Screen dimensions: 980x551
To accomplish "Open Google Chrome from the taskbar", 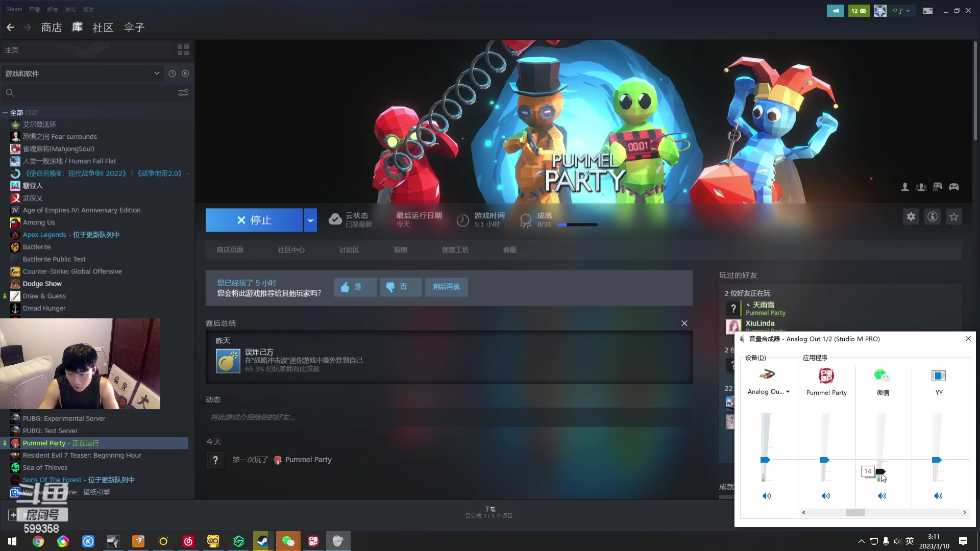I will coord(38,541).
